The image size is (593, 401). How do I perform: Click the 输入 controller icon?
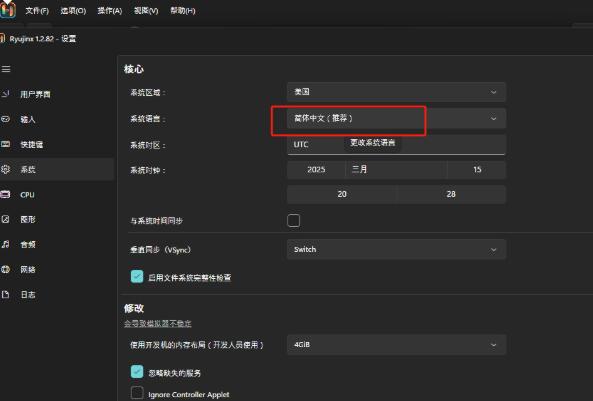click(x=5, y=119)
